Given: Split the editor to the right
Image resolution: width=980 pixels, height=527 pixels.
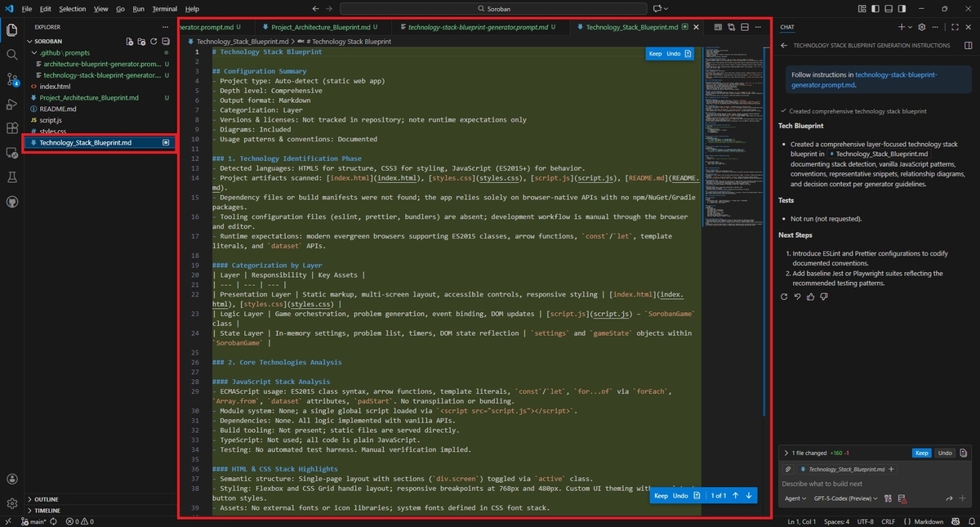Looking at the screenshot, I should pos(745,27).
